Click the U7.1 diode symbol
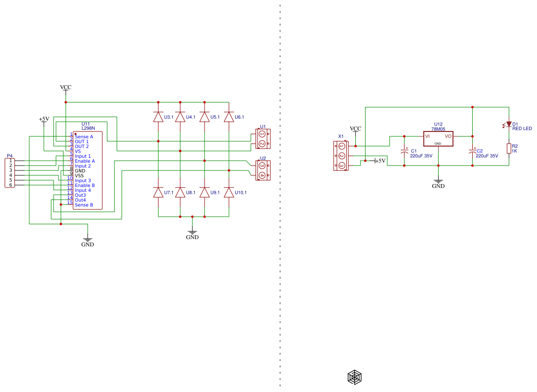537x392 pixels. tap(158, 192)
